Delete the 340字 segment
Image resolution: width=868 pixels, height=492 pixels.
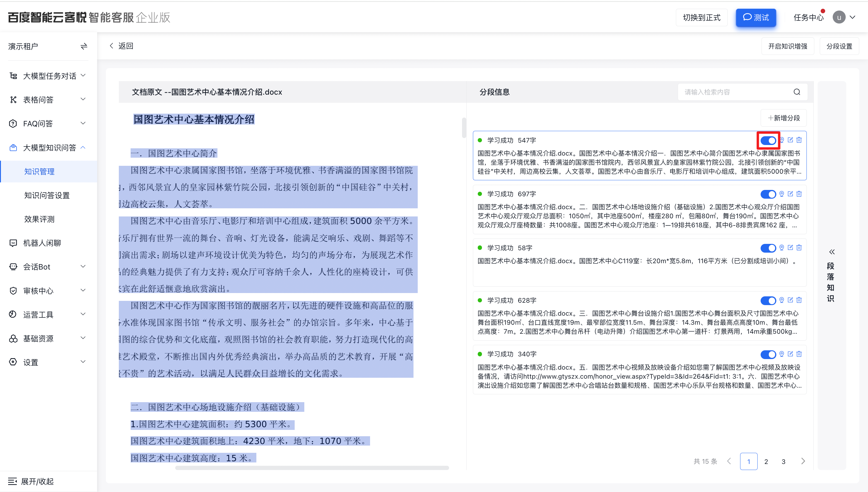pos(799,354)
